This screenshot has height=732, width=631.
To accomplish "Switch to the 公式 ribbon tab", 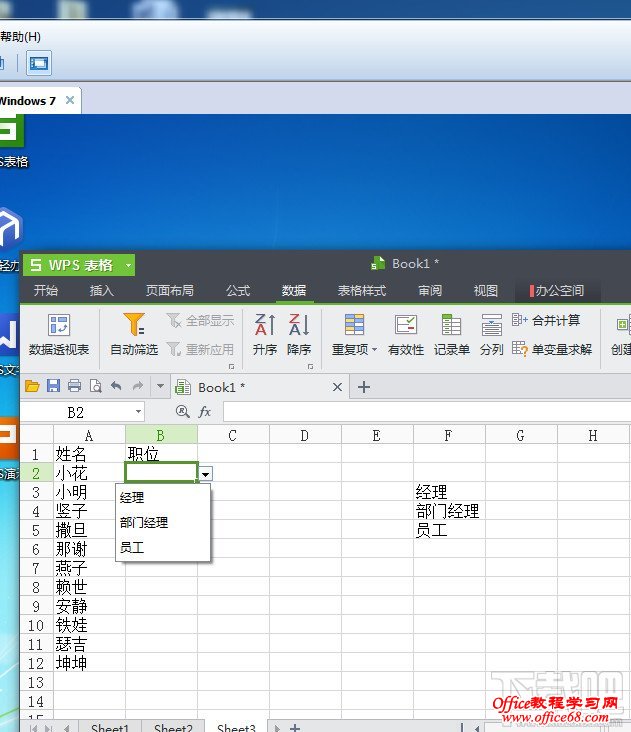I will pyautogui.click(x=238, y=291).
